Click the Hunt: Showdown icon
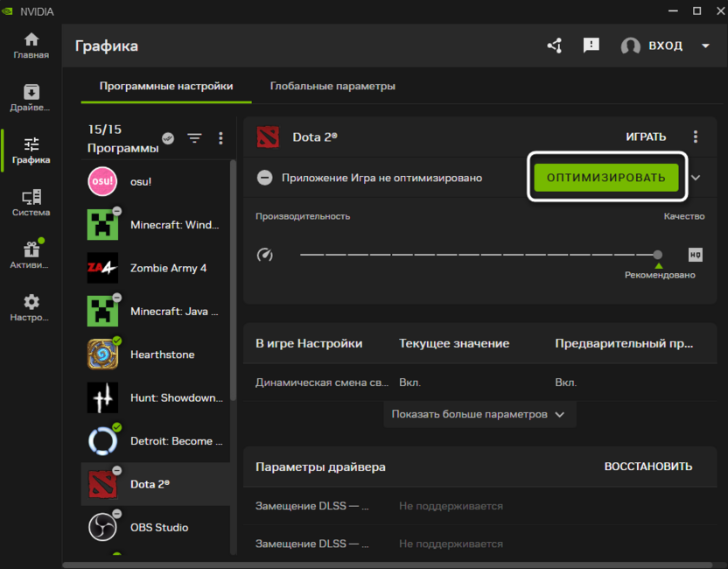 click(x=102, y=397)
